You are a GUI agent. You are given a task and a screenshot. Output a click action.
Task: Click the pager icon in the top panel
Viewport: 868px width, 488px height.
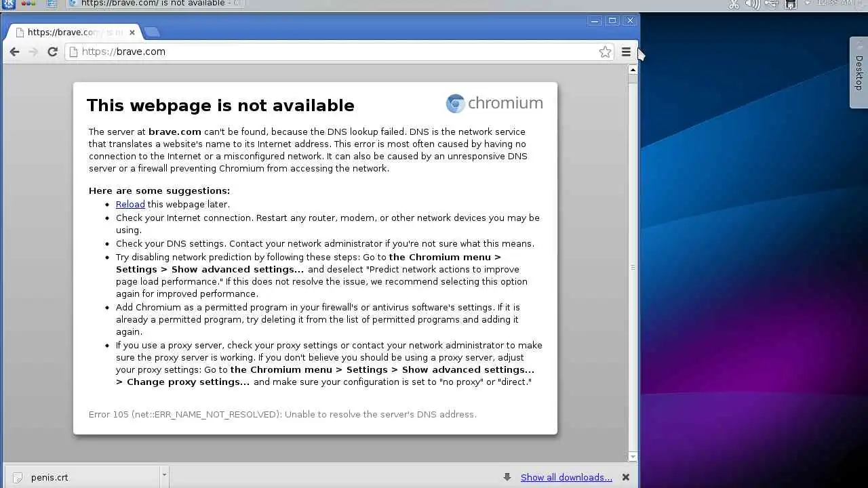click(52, 3)
